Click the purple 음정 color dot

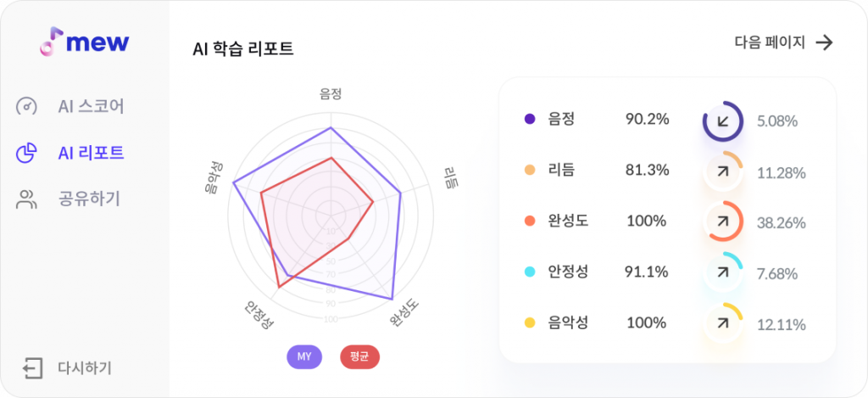[x=530, y=119]
